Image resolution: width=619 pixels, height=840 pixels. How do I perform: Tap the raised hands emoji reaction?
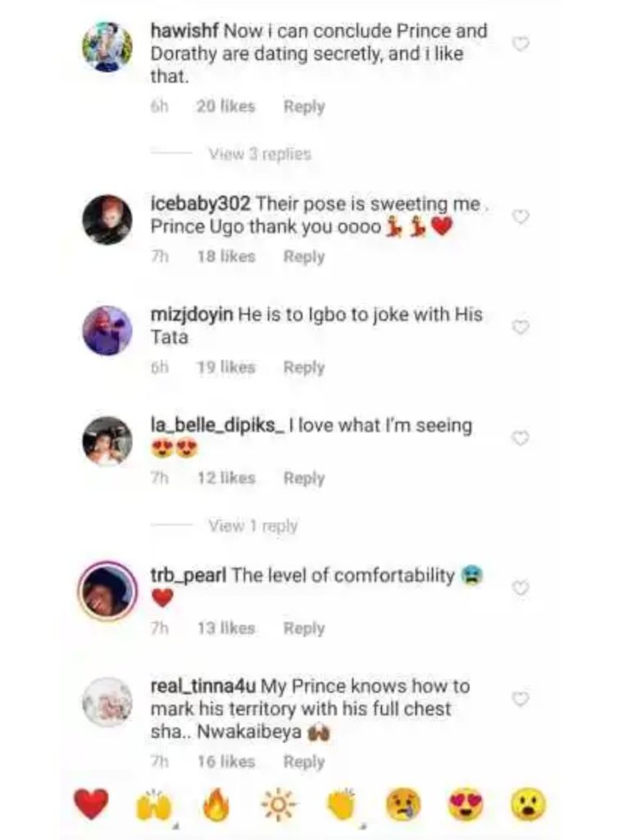[153, 805]
